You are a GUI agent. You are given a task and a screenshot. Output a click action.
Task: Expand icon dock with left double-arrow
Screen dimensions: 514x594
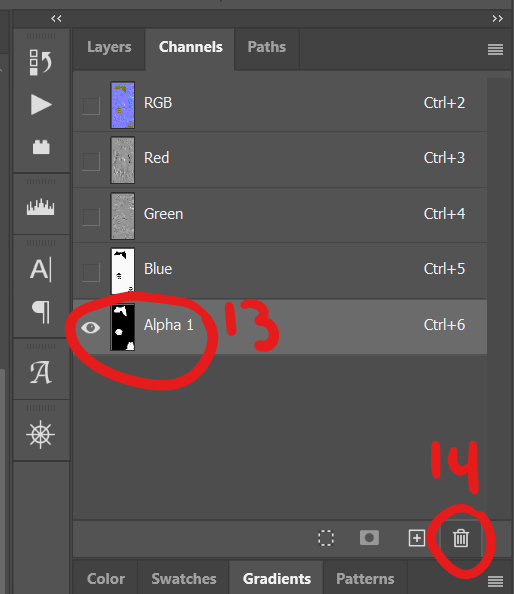click(x=56, y=19)
